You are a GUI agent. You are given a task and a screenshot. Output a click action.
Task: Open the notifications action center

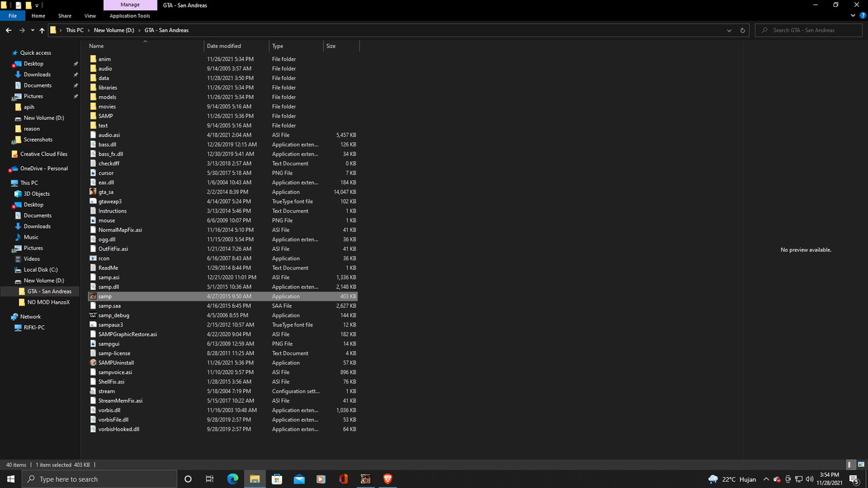854,479
